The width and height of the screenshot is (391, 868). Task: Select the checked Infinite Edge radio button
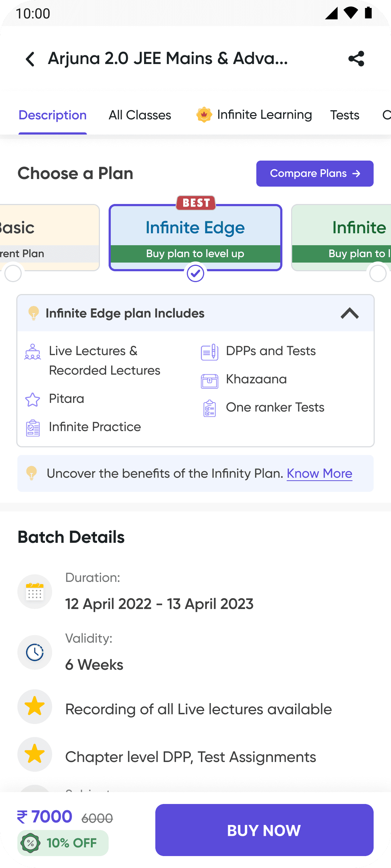195,273
